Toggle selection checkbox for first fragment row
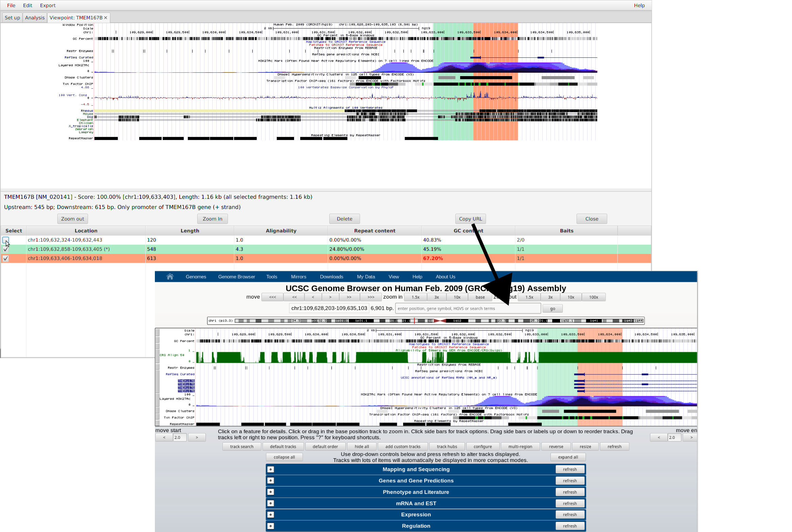 point(5,240)
